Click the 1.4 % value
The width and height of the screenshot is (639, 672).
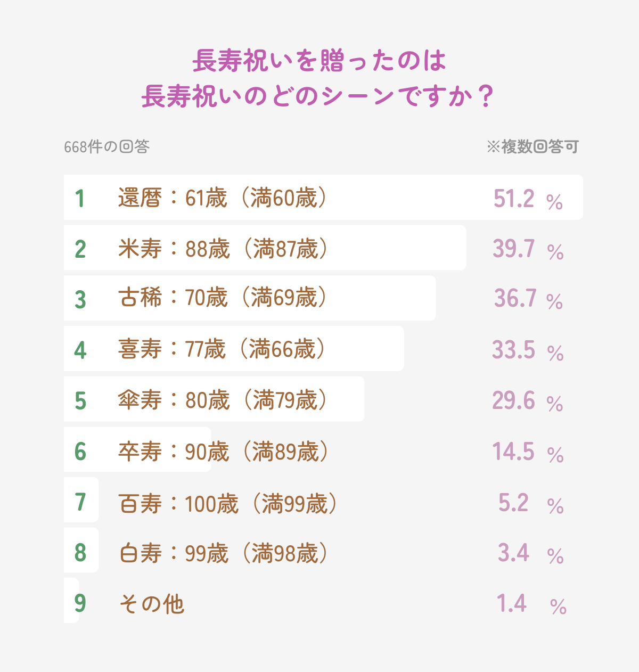[x=531, y=604]
